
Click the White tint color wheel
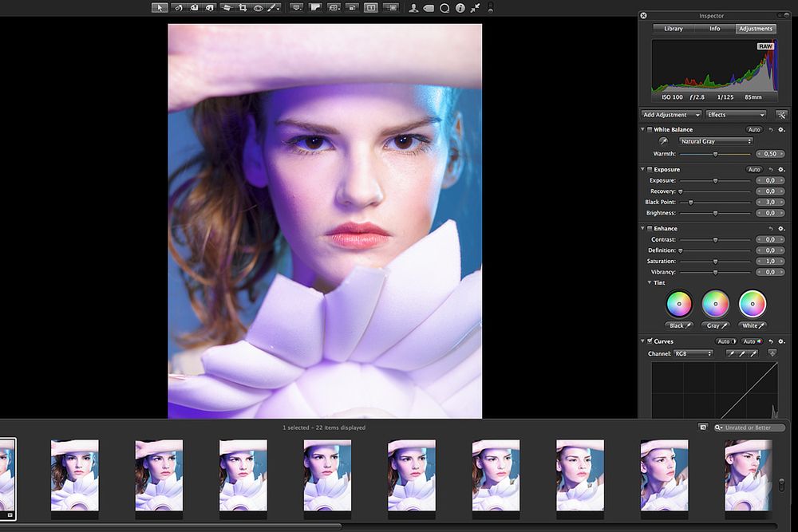click(753, 304)
